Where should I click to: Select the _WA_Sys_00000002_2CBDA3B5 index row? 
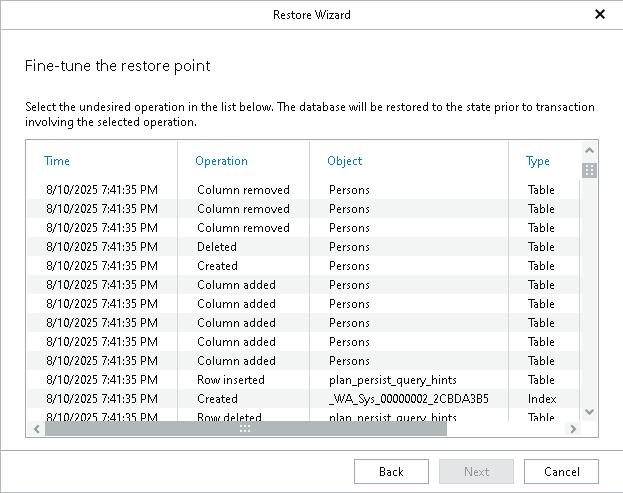303,399
